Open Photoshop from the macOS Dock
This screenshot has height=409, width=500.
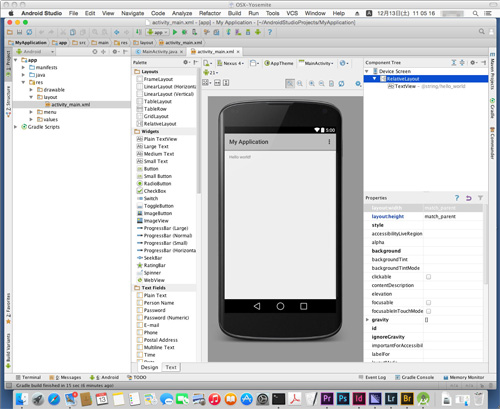[x=343, y=399]
